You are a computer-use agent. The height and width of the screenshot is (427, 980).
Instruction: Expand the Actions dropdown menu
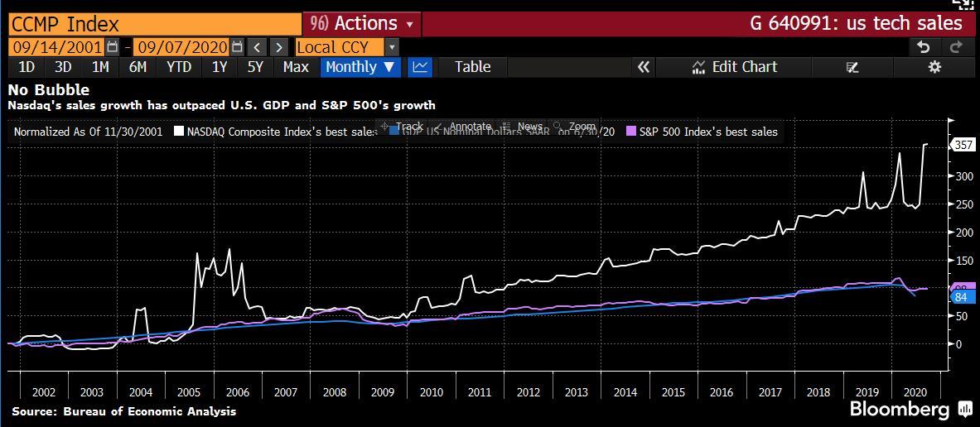point(362,24)
